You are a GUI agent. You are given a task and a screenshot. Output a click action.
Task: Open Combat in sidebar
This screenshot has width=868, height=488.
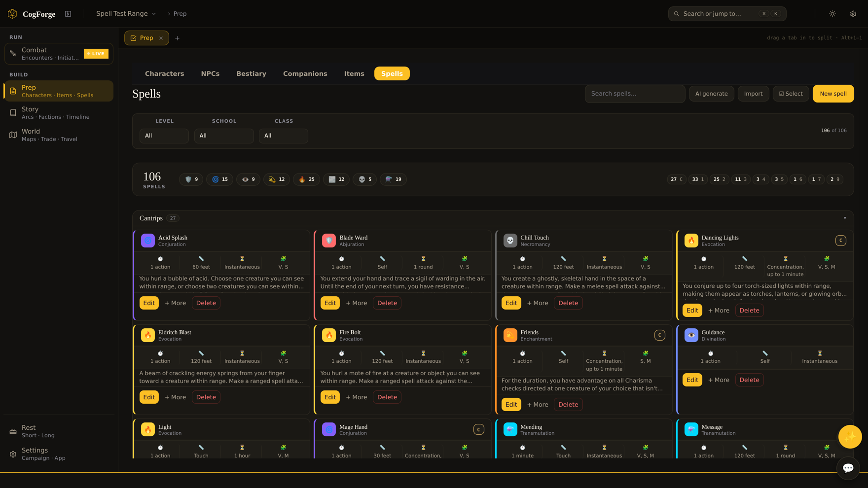(x=59, y=54)
